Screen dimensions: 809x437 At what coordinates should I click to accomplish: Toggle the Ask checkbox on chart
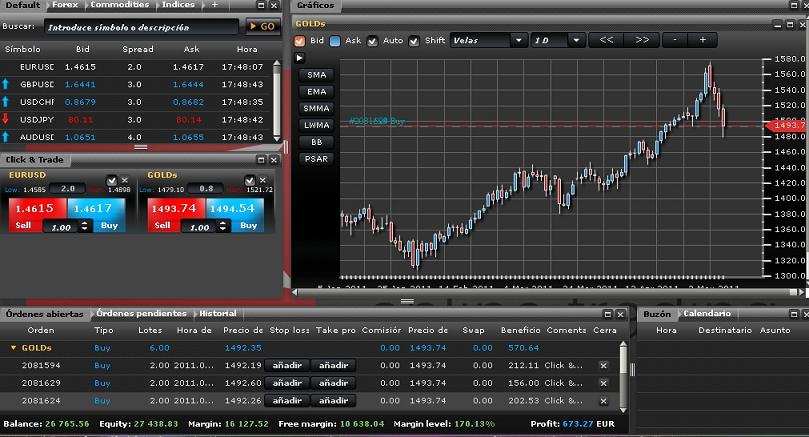click(335, 41)
